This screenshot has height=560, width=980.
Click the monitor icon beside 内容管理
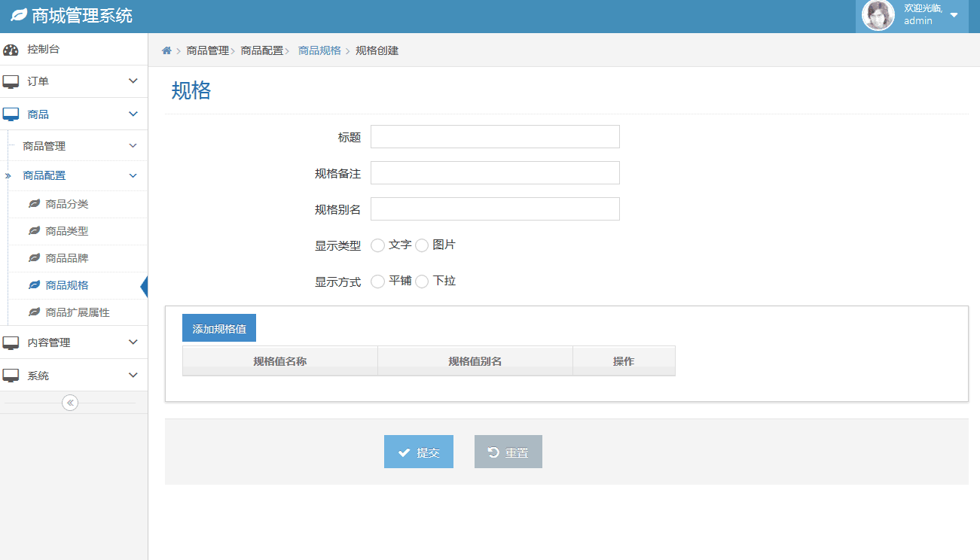(x=11, y=342)
